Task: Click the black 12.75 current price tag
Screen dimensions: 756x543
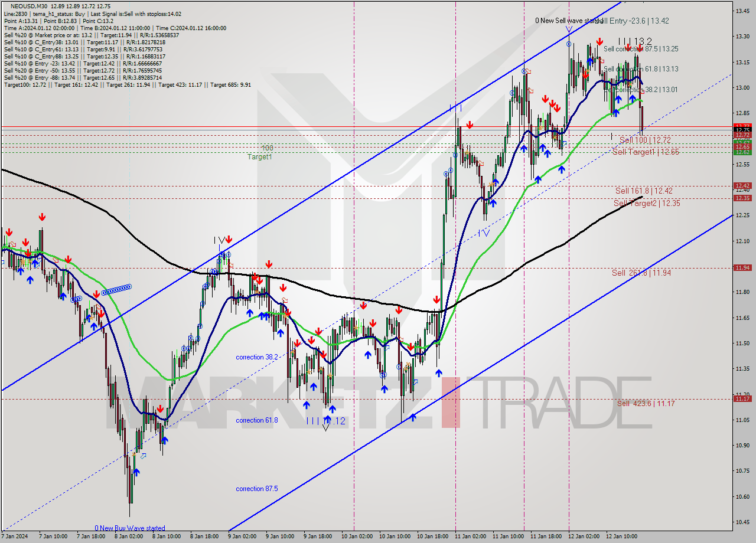Action: tap(742, 130)
